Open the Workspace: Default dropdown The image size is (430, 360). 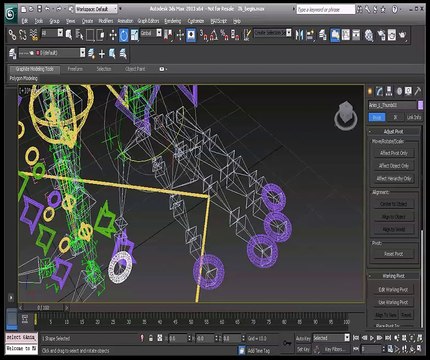[x=96, y=9]
